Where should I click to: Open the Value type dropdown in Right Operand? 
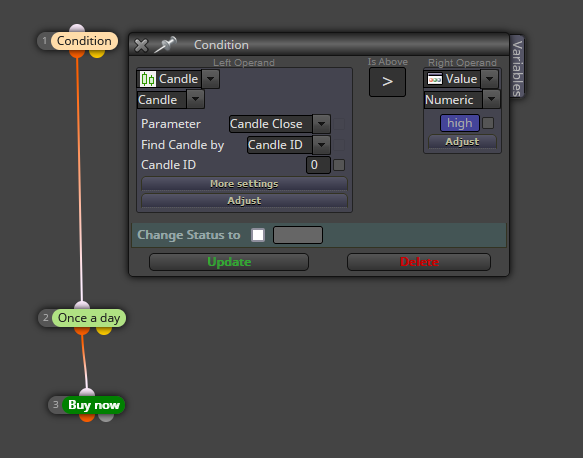coord(489,79)
